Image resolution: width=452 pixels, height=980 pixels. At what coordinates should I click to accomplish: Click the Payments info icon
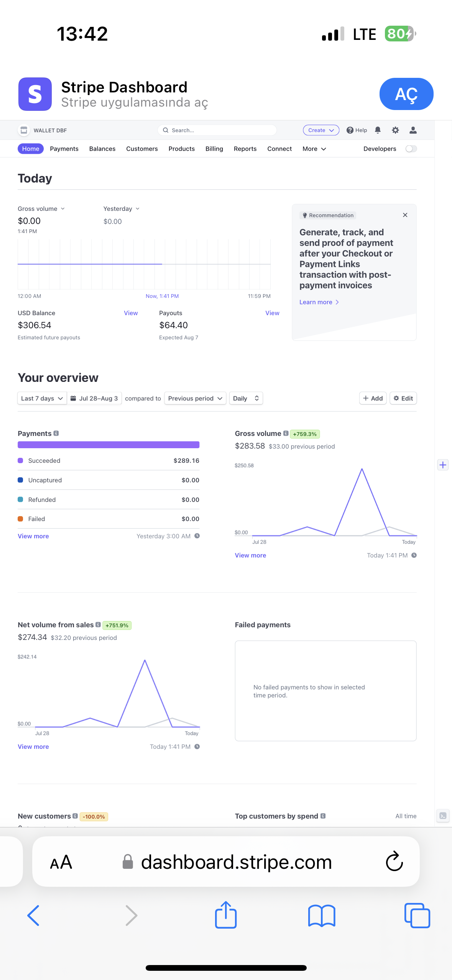56,433
